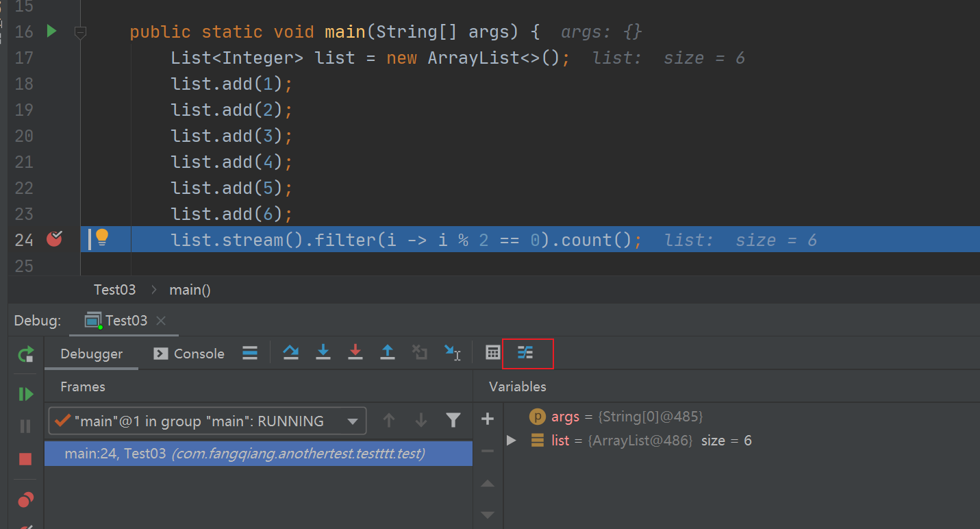Step out of the current method
980x529 pixels.
click(x=388, y=353)
